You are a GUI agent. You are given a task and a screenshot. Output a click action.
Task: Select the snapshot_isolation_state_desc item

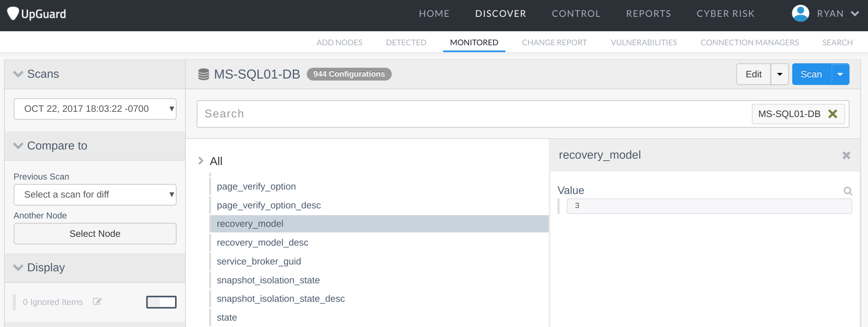point(280,299)
